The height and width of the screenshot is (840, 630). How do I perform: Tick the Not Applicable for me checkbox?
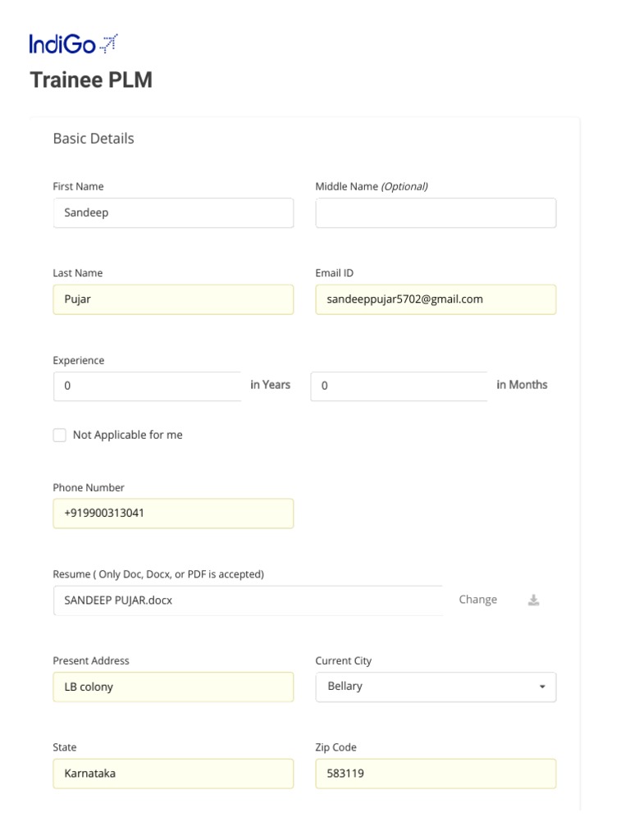click(60, 436)
